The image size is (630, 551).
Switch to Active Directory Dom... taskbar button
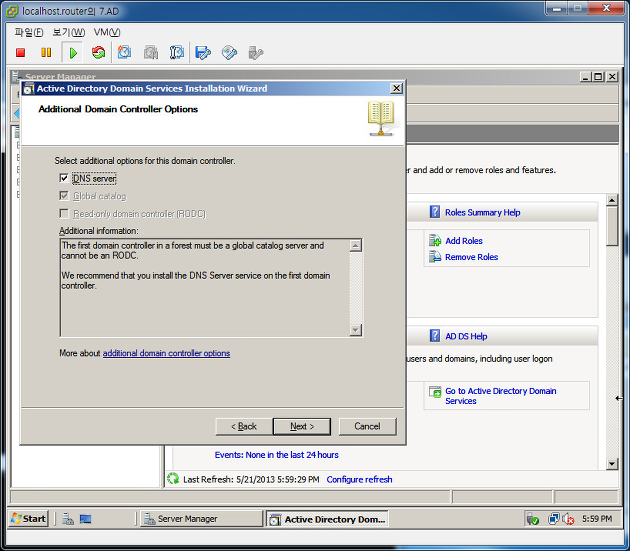tap(327, 519)
